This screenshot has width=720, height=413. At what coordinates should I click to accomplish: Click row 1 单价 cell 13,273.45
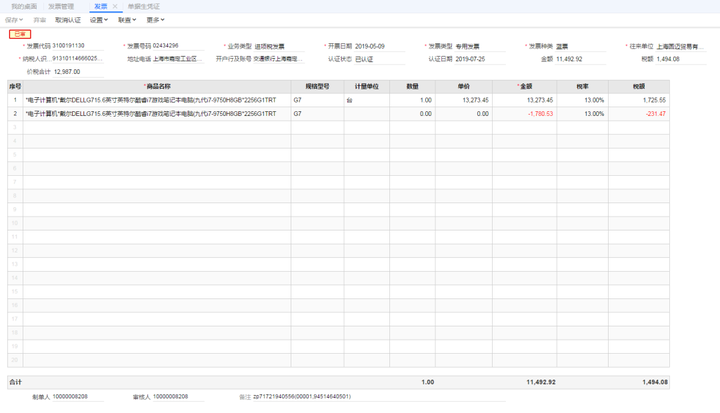(464, 100)
